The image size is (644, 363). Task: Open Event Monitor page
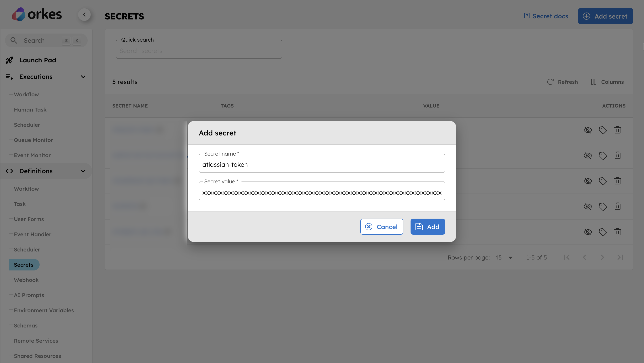click(x=32, y=155)
